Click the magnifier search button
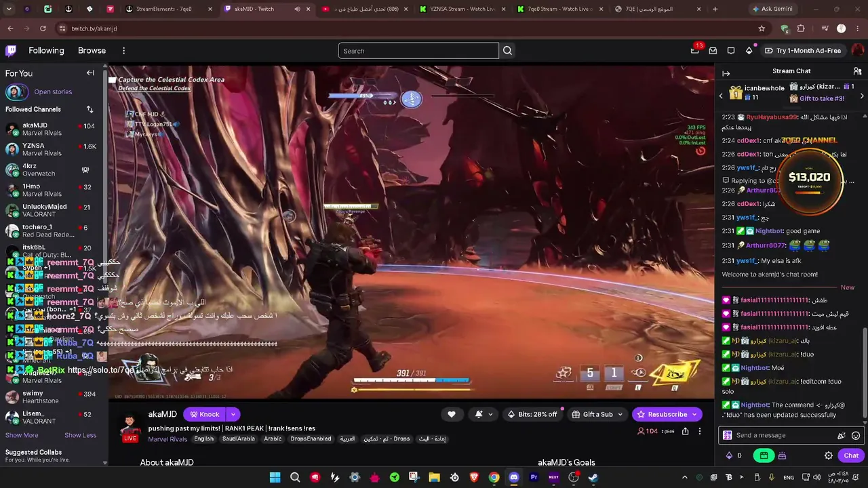The width and height of the screenshot is (868, 488). [507, 51]
